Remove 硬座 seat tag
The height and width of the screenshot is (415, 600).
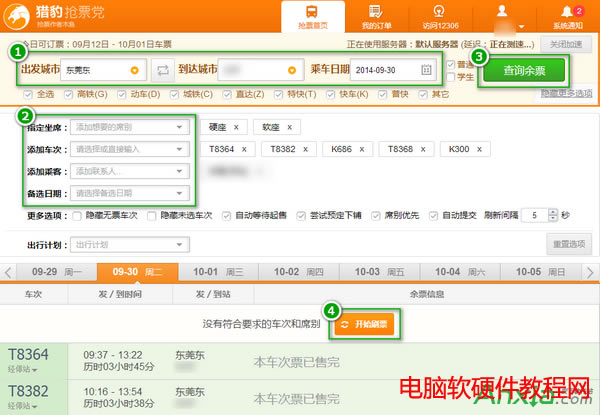tap(236, 127)
